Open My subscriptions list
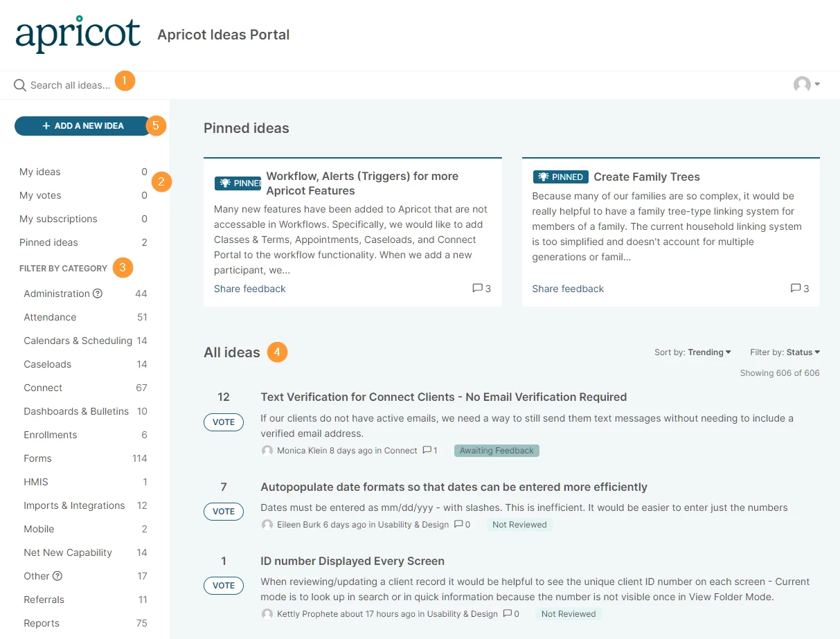 click(83, 219)
